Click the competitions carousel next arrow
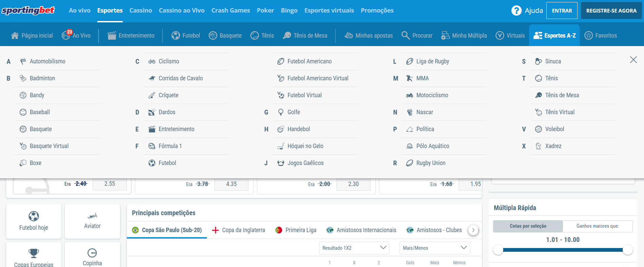 [x=473, y=230]
